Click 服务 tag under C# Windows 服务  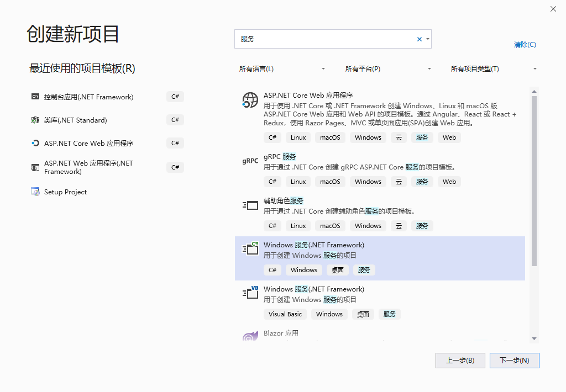364,270
